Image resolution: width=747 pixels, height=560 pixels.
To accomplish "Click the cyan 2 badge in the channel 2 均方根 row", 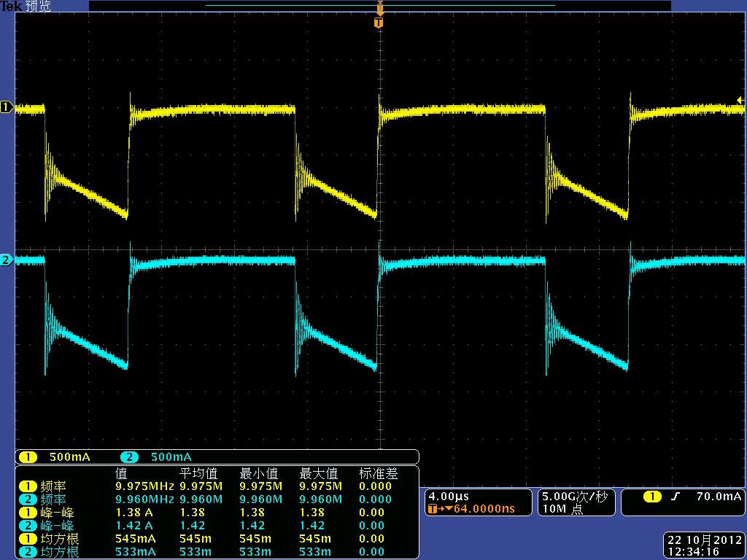I will 28,552.
